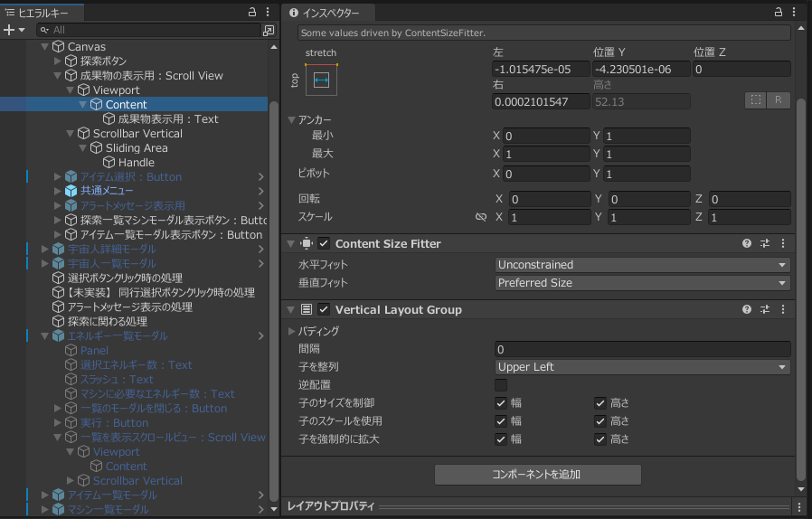The width and height of the screenshot is (812, 519).
Task: Collapse the アンカー foldout
Action: click(x=291, y=119)
